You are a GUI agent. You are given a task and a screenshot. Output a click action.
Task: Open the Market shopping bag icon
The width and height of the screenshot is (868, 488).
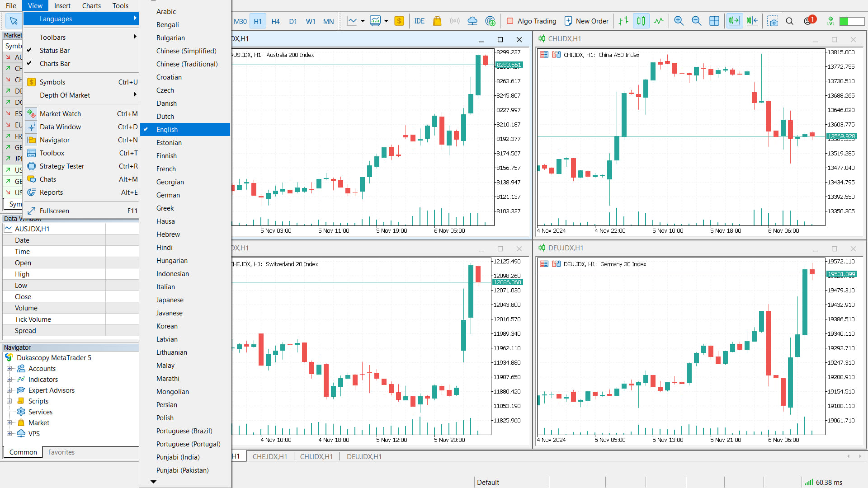tap(437, 21)
